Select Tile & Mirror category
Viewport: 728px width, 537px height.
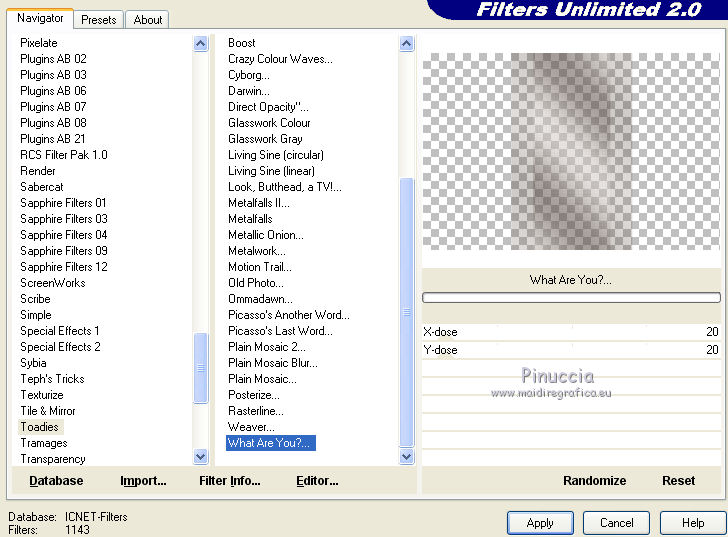point(47,411)
